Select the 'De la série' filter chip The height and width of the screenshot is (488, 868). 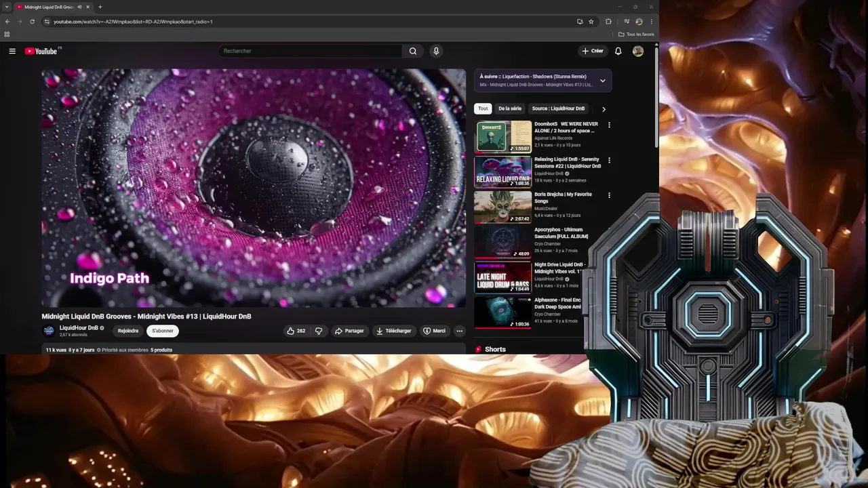(x=510, y=108)
